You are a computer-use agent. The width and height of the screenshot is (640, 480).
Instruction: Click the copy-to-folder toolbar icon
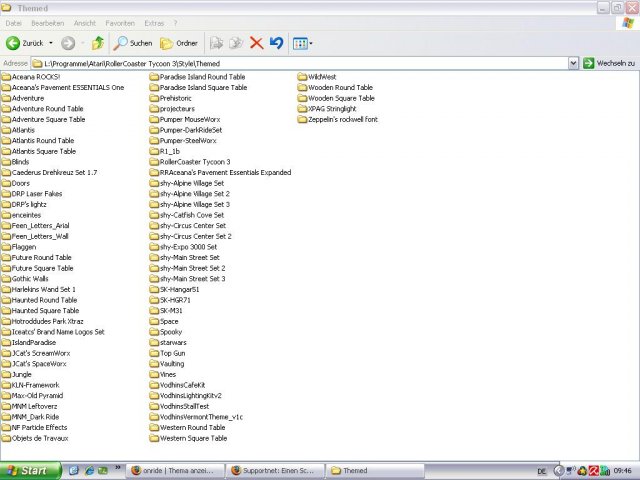236,43
